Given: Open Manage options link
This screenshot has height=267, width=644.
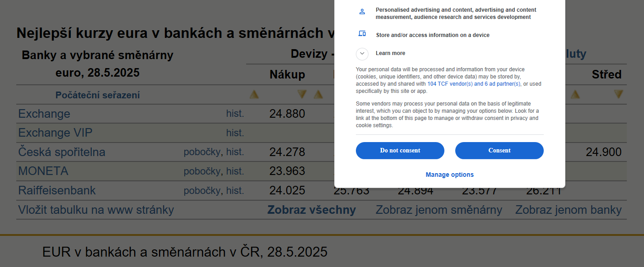Looking at the screenshot, I should (x=450, y=175).
